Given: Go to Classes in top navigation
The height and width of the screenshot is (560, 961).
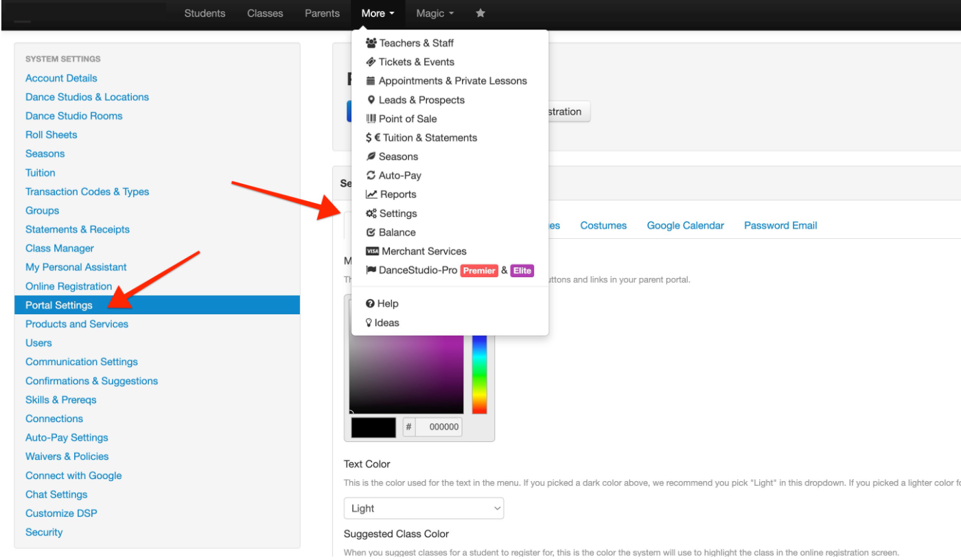Looking at the screenshot, I should (x=265, y=13).
